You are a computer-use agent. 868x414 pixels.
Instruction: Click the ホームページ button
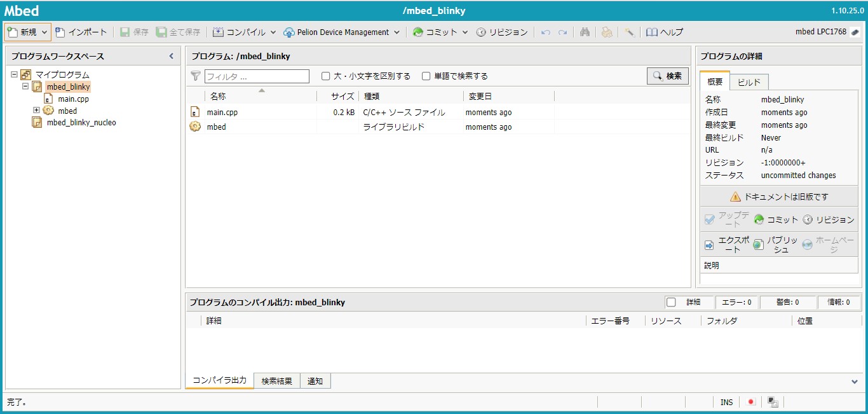[828, 245]
